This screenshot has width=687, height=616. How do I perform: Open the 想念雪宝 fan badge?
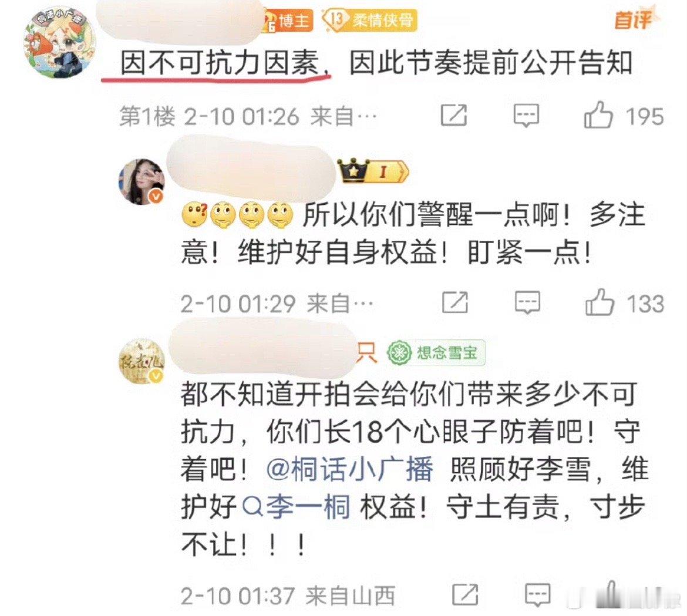(436, 353)
